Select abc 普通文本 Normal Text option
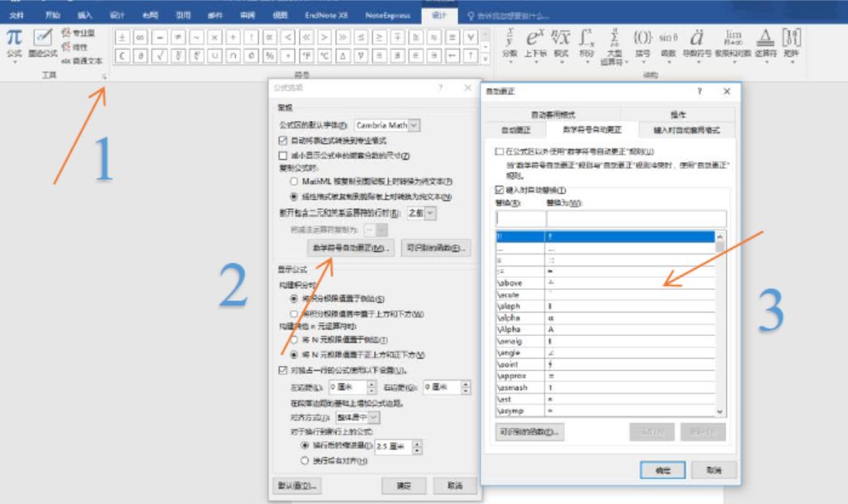Image resolution: width=848 pixels, height=504 pixels. coord(81,61)
